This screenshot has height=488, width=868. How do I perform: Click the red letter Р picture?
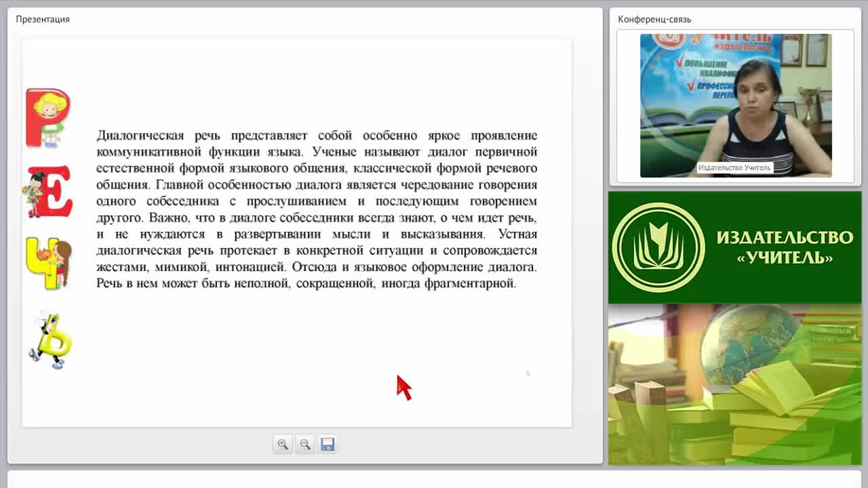pos(47,118)
